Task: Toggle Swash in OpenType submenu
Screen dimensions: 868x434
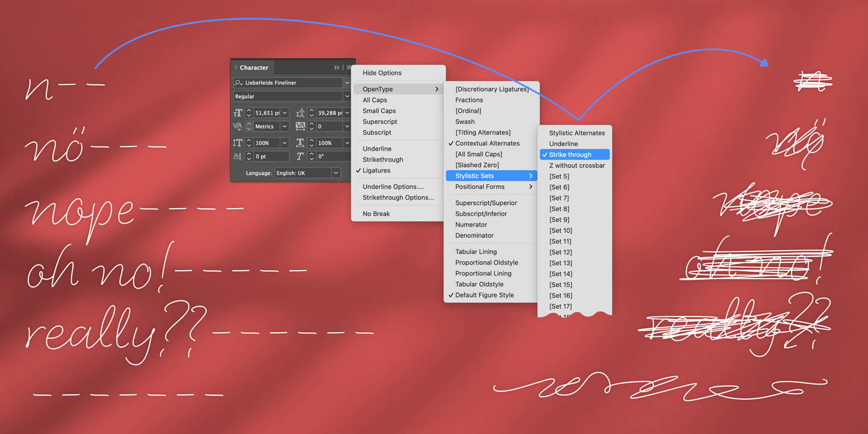Action: click(x=465, y=122)
